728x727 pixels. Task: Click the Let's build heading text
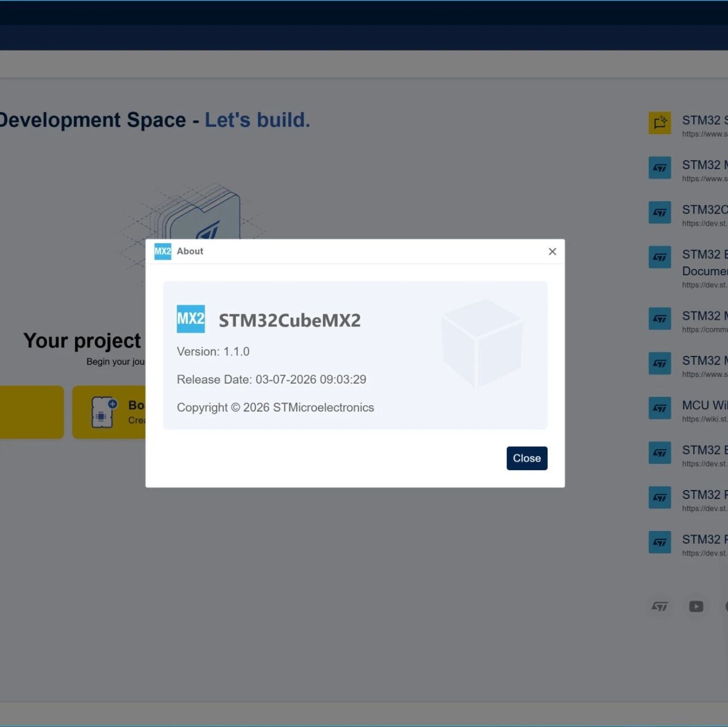pos(257,120)
